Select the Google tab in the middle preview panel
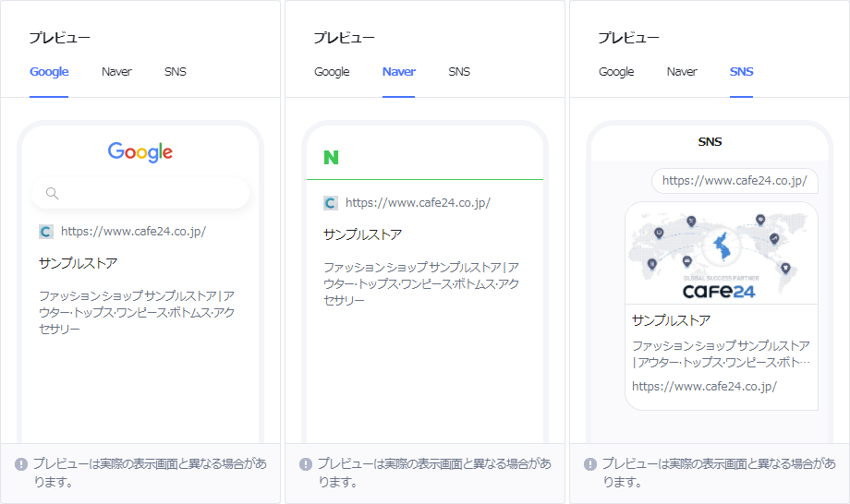Image resolution: width=850 pixels, height=504 pixels. point(332,71)
